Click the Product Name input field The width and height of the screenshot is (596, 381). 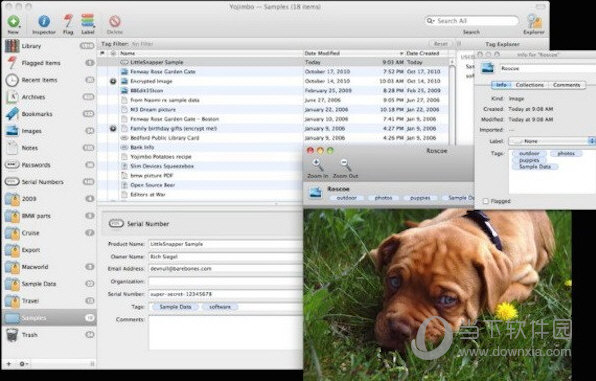pos(225,244)
